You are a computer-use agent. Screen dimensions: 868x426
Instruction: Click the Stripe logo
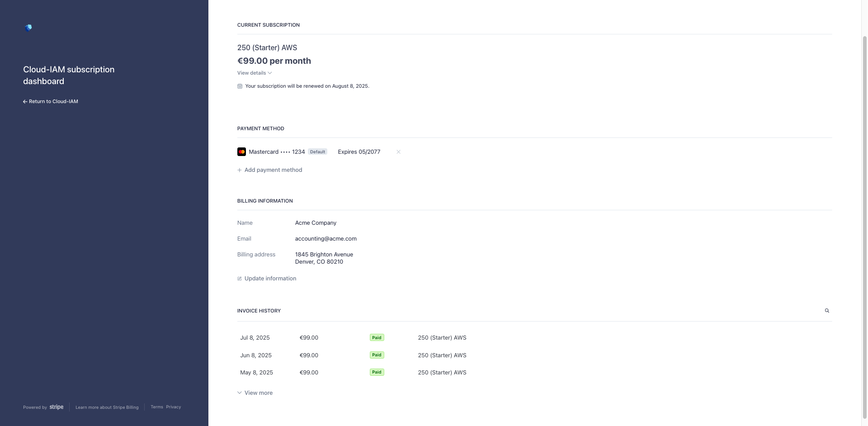pos(57,407)
